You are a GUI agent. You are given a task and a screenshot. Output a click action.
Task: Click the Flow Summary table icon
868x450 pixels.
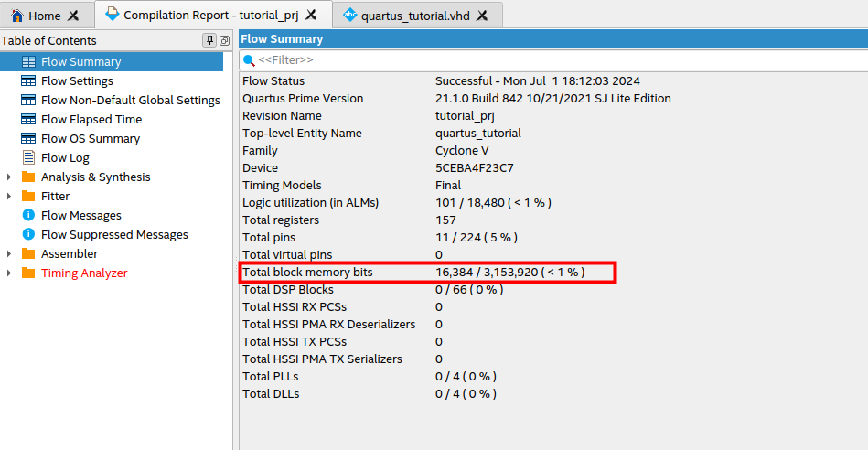28,61
